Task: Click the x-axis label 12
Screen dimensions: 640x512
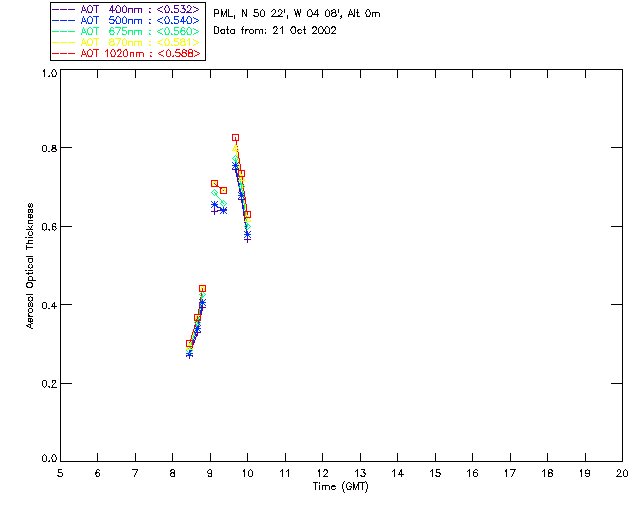Action: click(x=322, y=473)
